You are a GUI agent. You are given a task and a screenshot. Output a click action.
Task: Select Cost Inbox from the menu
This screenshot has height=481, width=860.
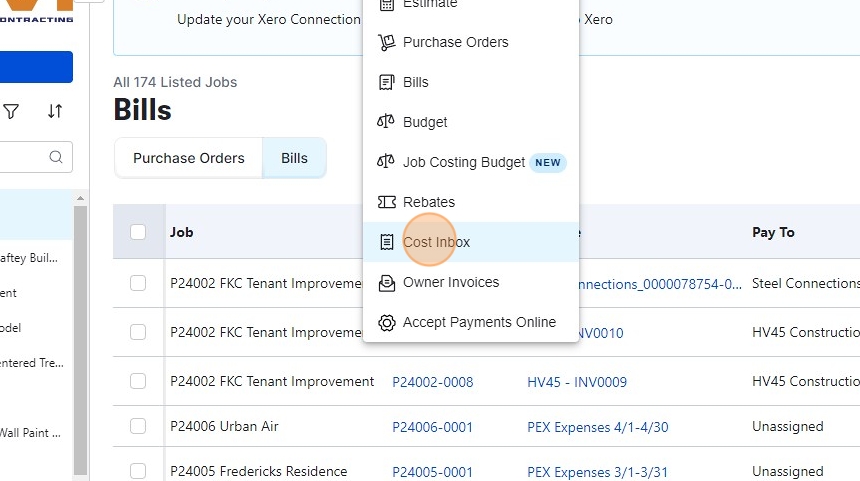(x=436, y=242)
